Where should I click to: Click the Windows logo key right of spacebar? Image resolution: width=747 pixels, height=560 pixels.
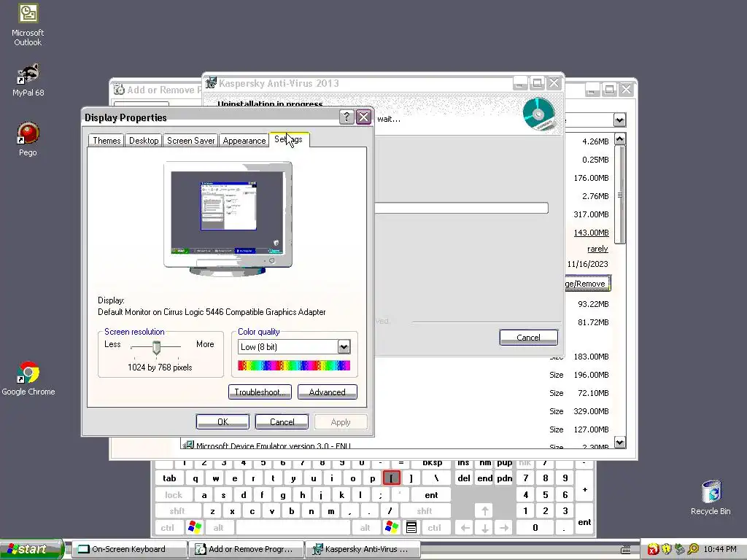tap(392, 527)
